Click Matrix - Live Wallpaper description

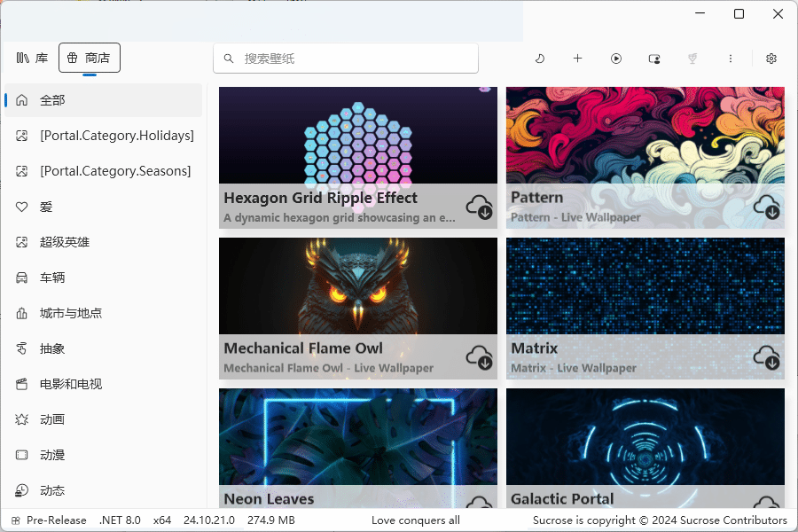coord(574,368)
